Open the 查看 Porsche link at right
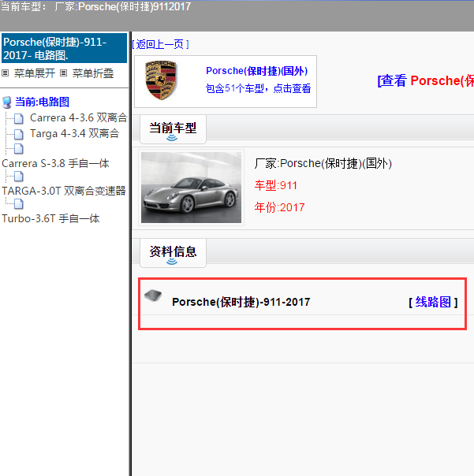 (425, 80)
